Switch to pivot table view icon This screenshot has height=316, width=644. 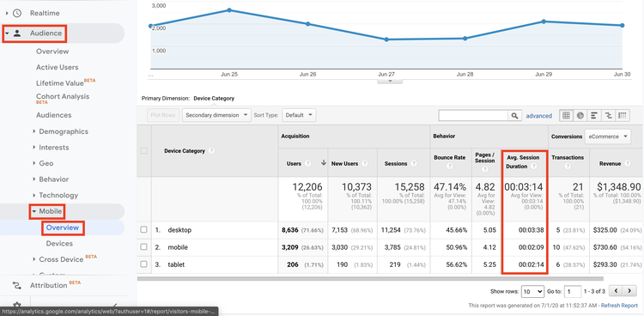point(623,115)
